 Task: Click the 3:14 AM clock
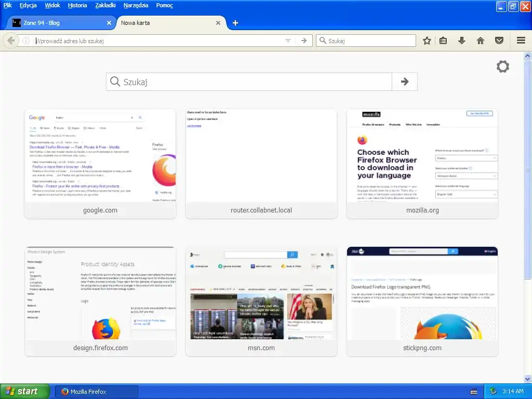513,392
